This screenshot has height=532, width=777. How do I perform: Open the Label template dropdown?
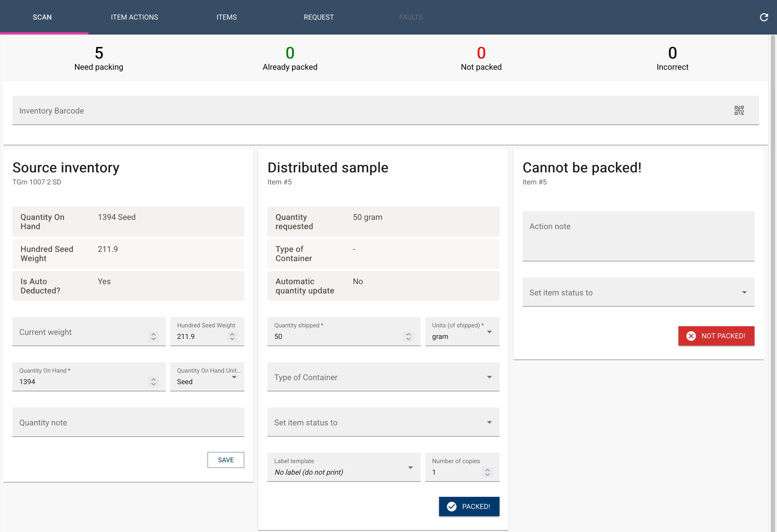pyautogui.click(x=344, y=467)
